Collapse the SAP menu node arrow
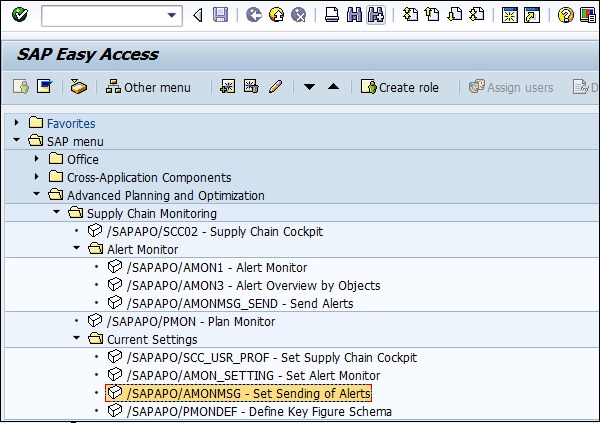The height and width of the screenshot is (423, 600). 16,140
